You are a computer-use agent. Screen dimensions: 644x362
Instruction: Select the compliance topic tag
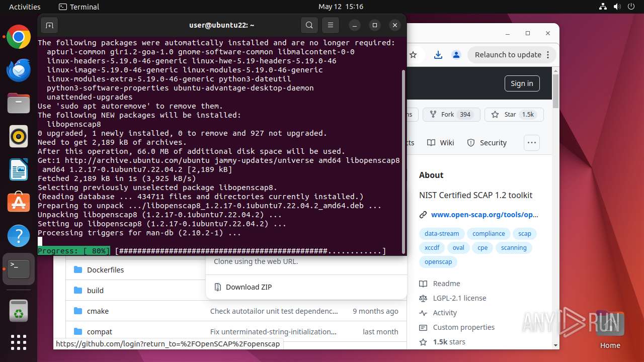[489, 233]
